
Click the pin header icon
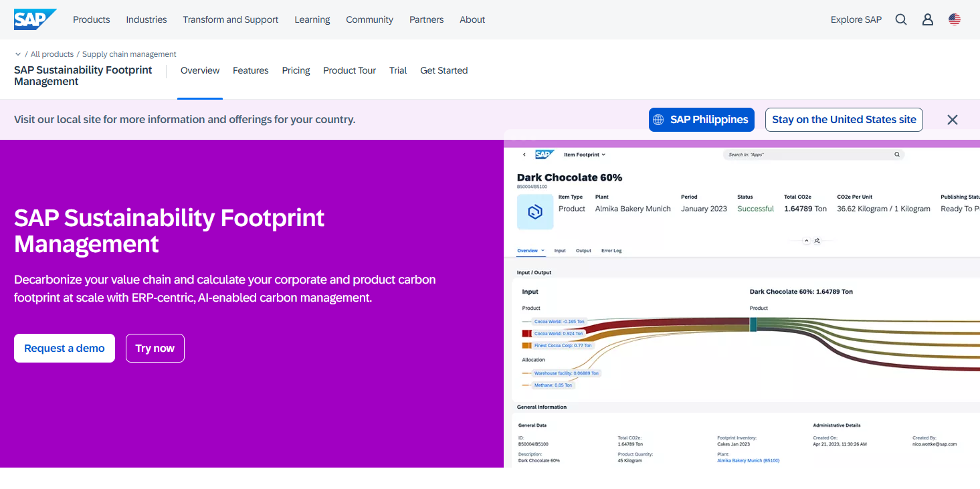point(817,241)
